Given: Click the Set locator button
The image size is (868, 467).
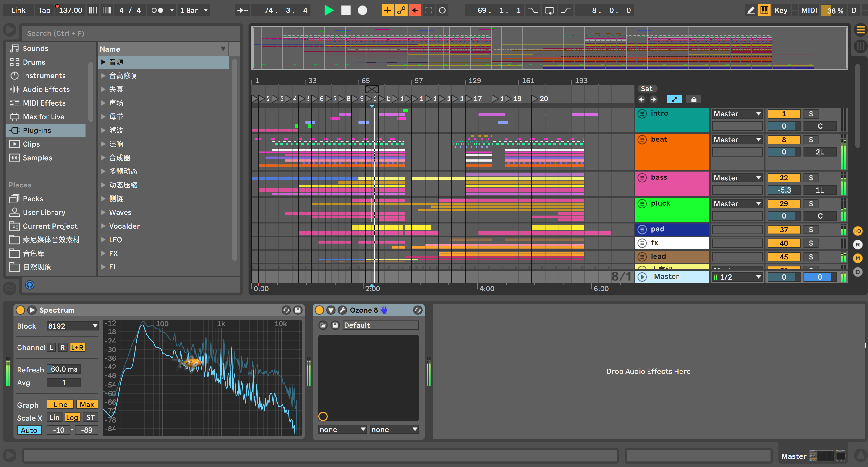Looking at the screenshot, I should click(647, 89).
